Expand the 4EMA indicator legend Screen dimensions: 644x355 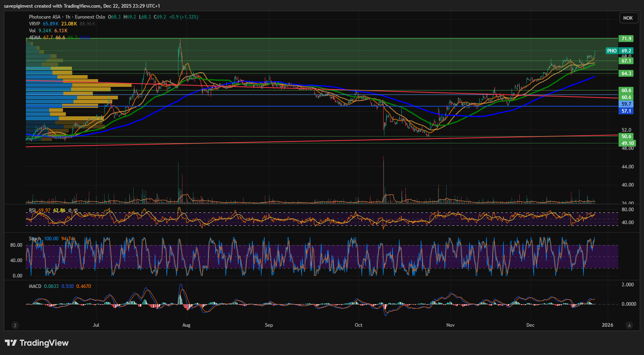coord(35,38)
